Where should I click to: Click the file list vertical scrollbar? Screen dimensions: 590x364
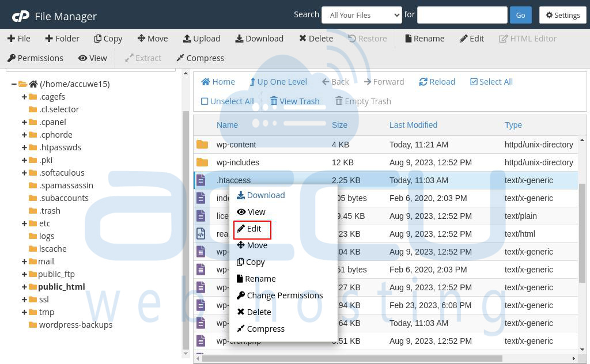tap(582, 233)
